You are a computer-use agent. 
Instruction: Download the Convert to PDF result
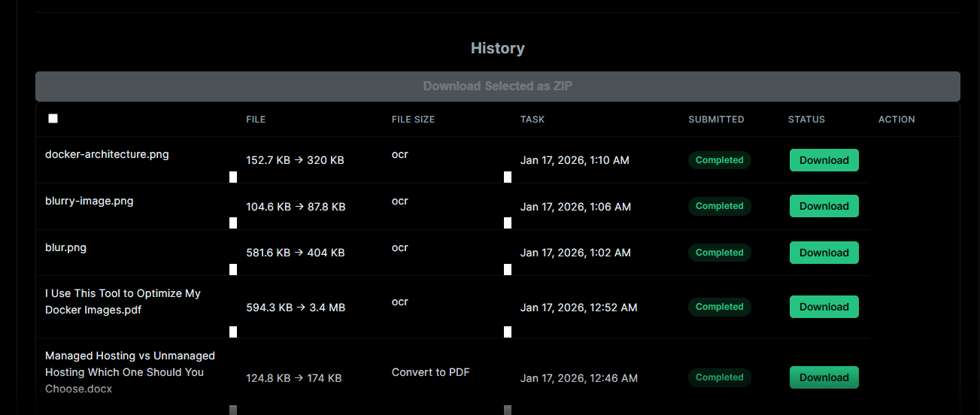(824, 377)
